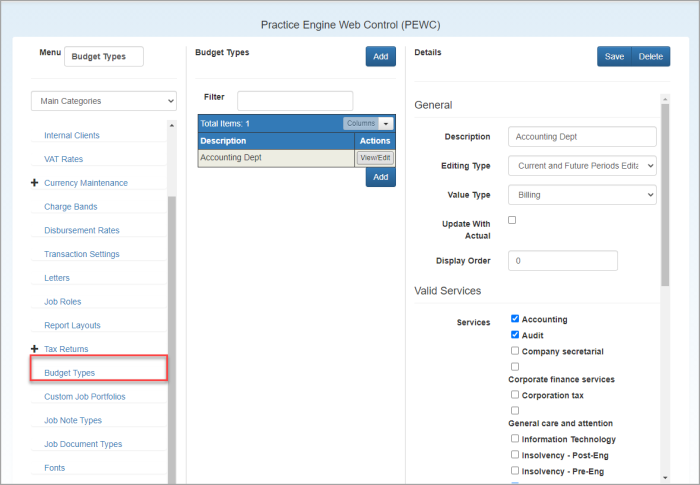Viewport: 700px width, 485px height.
Task: Select Budget Types in the menu
Action: point(70,373)
